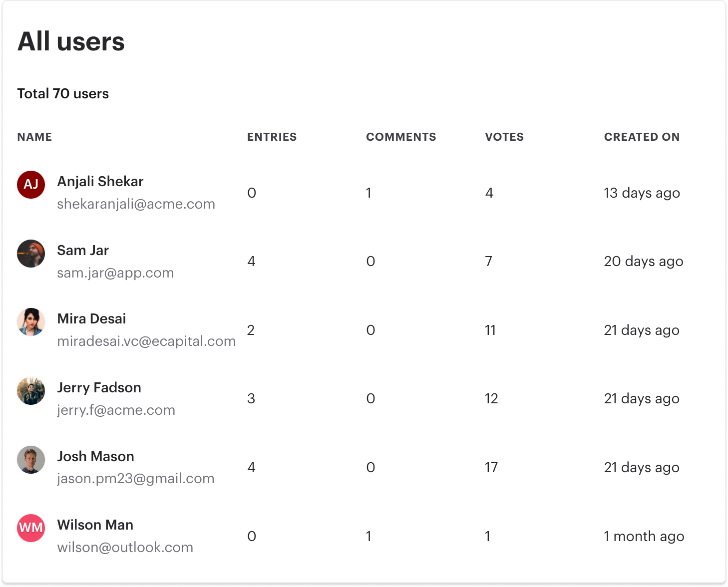Image resolution: width=728 pixels, height=587 pixels.
Task: Sort by the CREATED ON column header
Action: tap(642, 137)
